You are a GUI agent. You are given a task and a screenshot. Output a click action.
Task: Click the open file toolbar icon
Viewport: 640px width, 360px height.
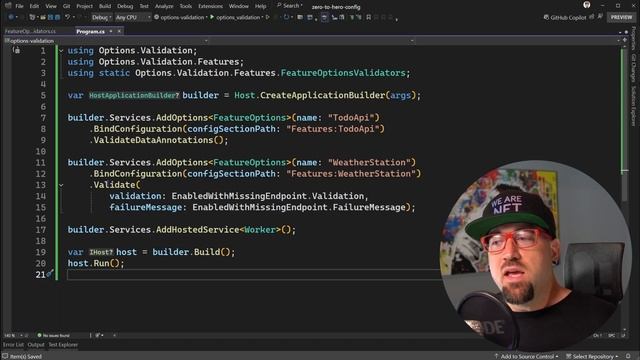42,18
